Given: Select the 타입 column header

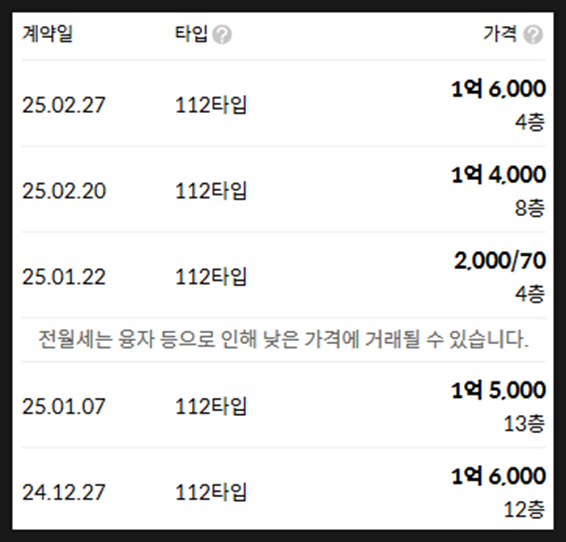Looking at the screenshot, I should (x=191, y=34).
